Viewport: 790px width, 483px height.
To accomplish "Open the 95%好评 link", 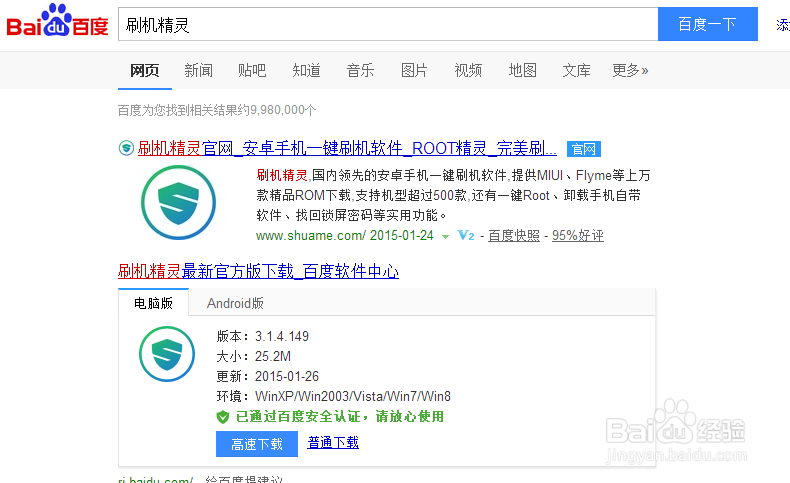I will pyautogui.click(x=578, y=236).
